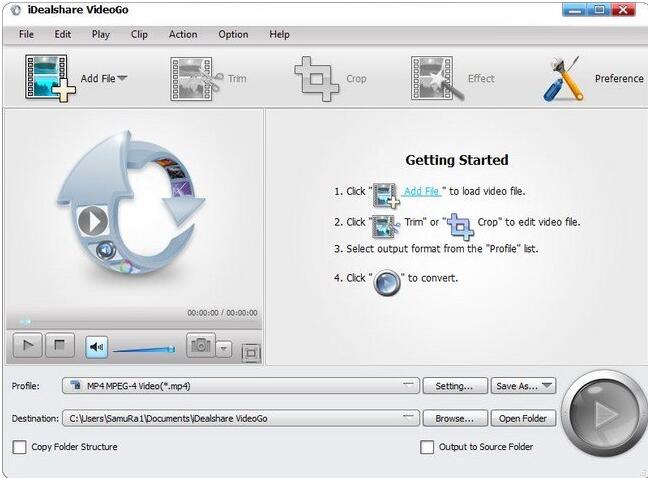Minimize the iDealshare VideoGo window
Image resolution: width=648 pixels, height=478 pixels.
pos(575,10)
